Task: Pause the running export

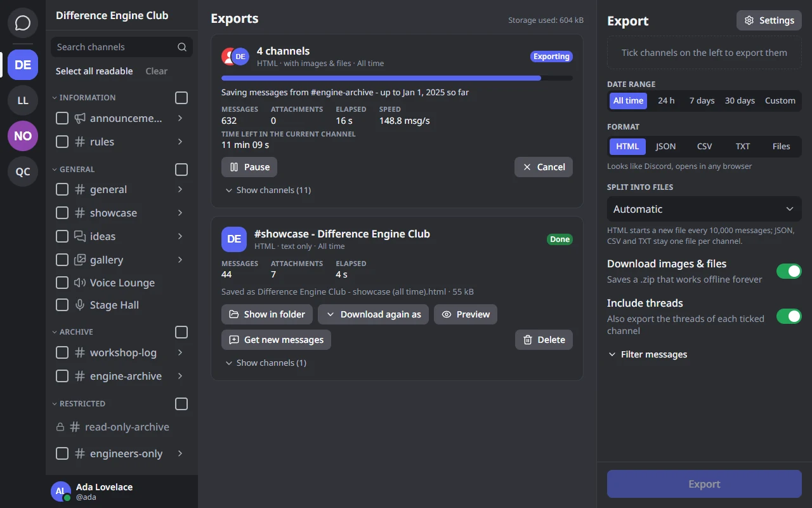Action: [249, 167]
